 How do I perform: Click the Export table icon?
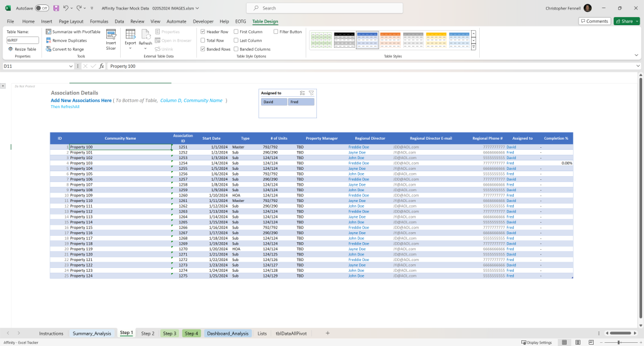click(130, 35)
